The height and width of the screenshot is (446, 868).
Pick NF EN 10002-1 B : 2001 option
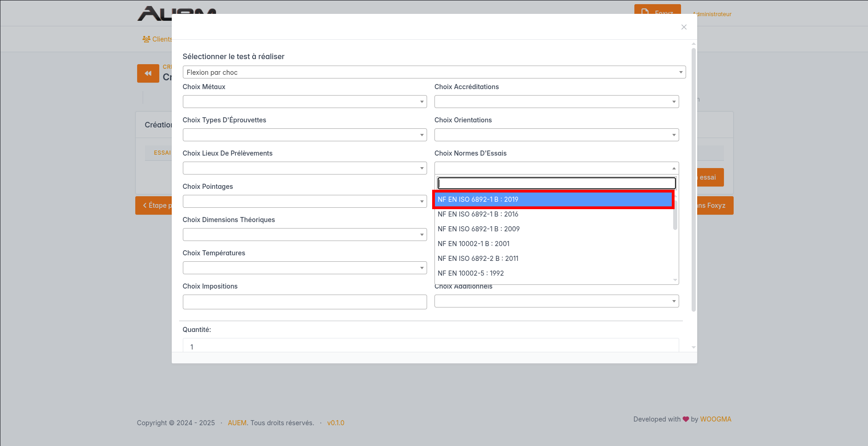point(473,244)
